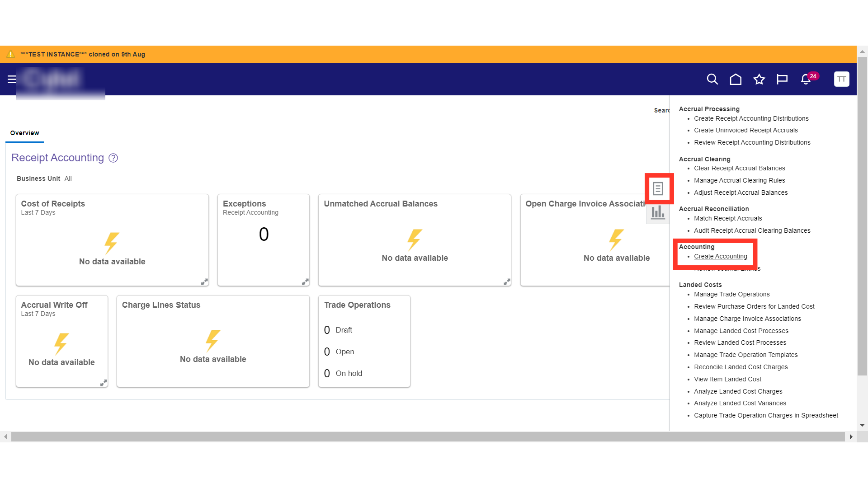
Task: Open the Reports and Analytics chart icon
Action: pyautogui.click(x=658, y=212)
